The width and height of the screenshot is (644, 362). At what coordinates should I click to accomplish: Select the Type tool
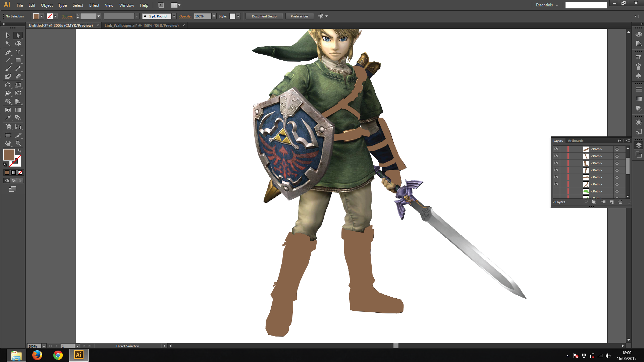tap(18, 52)
